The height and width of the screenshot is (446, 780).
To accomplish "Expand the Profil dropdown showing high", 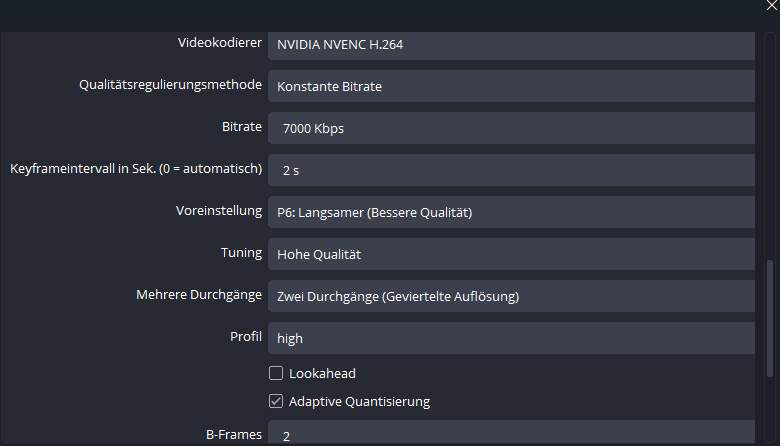I will 510,338.
